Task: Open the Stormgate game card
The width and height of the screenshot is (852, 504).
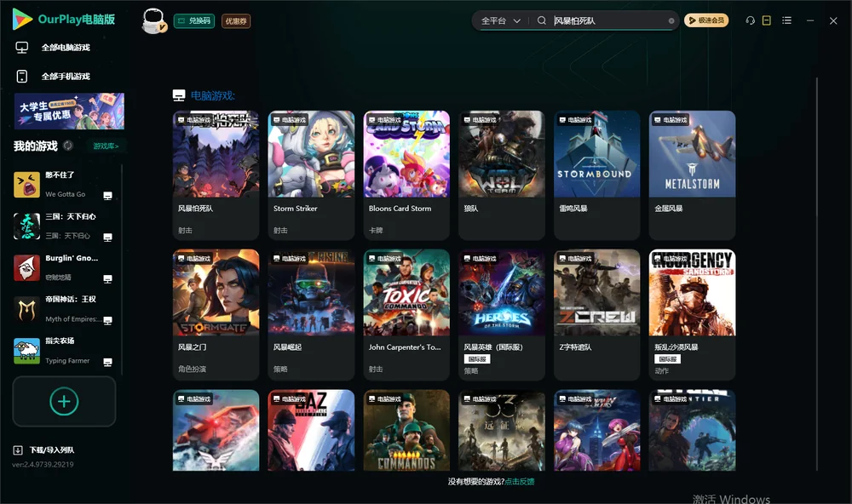Action: tap(216, 314)
